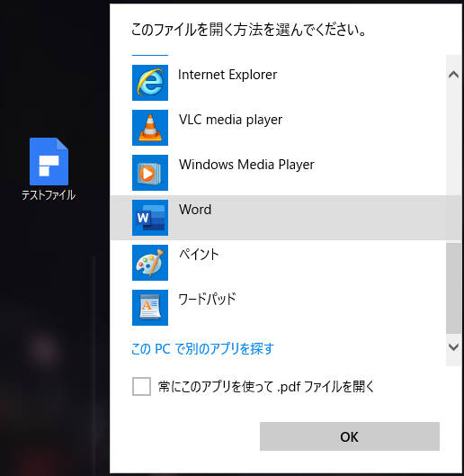Click the テストファイル file name on desktop

(49, 195)
